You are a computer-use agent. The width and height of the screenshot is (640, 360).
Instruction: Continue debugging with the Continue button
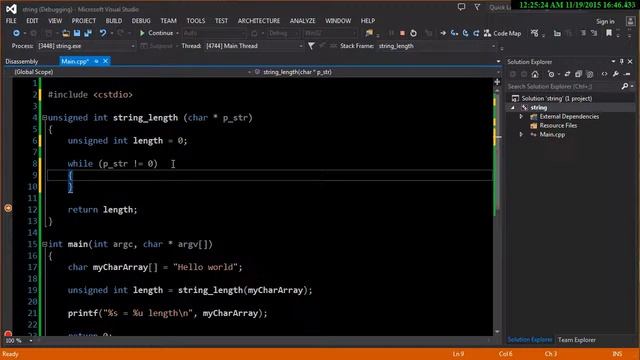point(156,33)
